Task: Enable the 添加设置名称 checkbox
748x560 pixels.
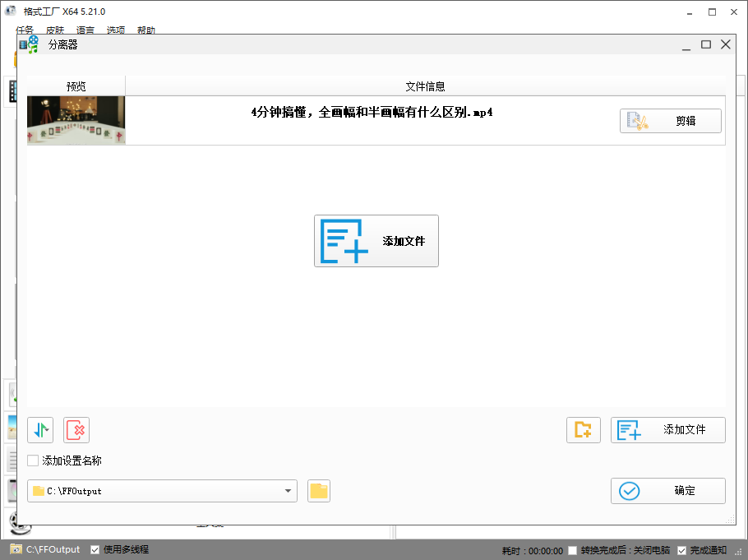Action: pyautogui.click(x=32, y=460)
